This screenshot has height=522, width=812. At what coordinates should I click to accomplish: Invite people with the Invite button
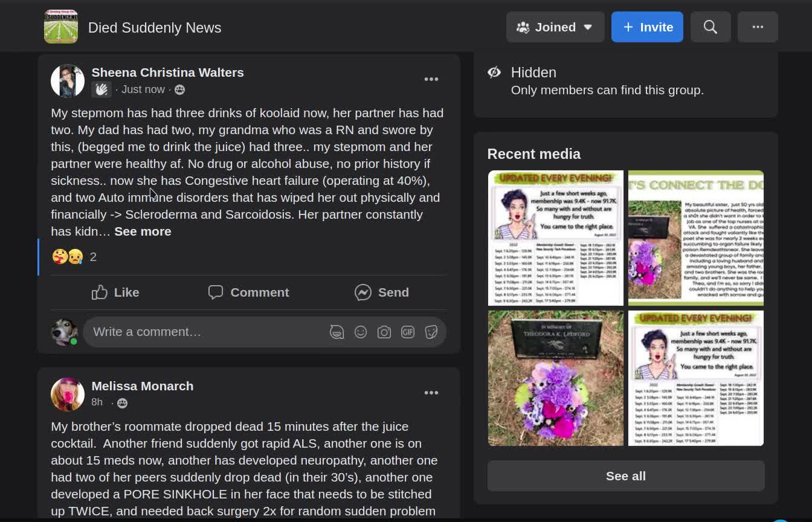click(647, 27)
